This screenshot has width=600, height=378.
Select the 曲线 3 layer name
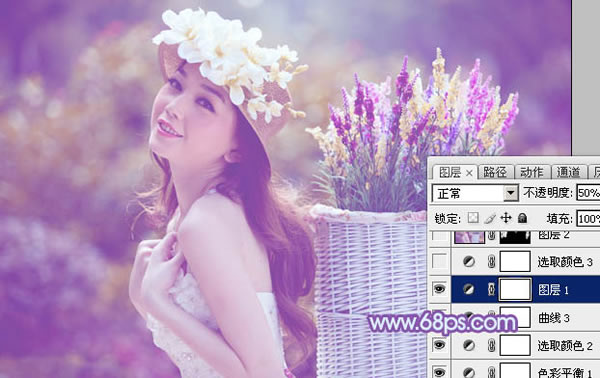[553, 318]
